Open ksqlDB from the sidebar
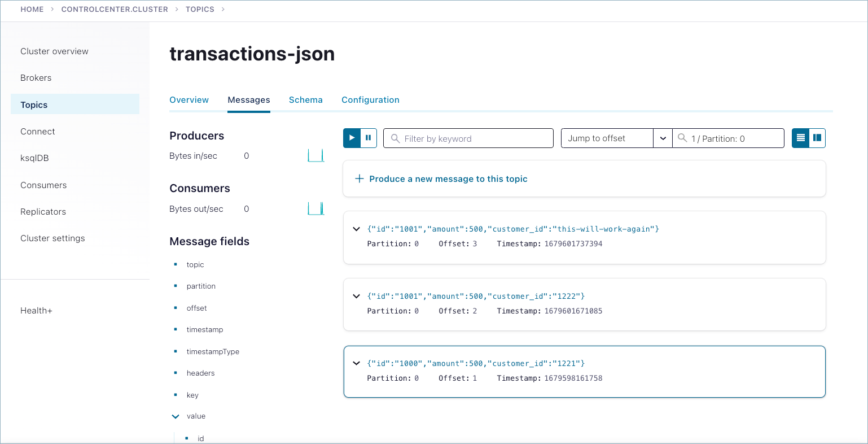This screenshot has width=868, height=444. 35,158
